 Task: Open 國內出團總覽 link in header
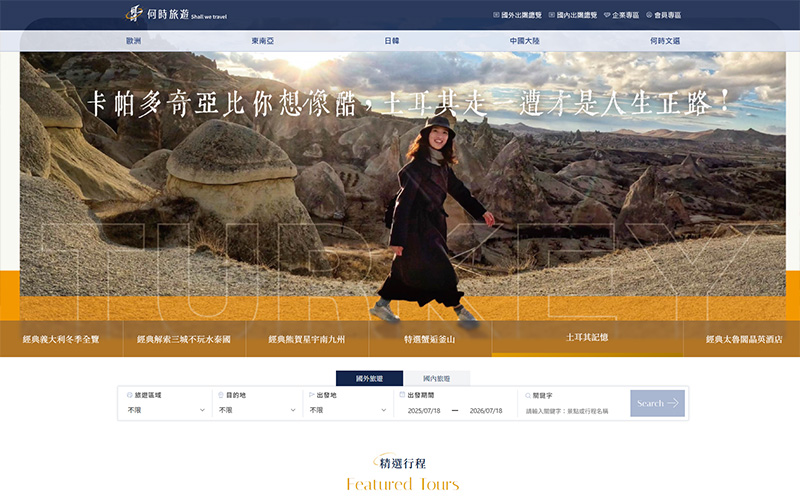(x=577, y=15)
